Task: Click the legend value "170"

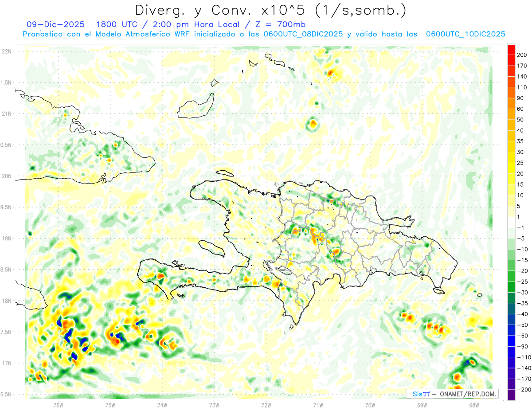Action: pyautogui.click(x=522, y=66)
